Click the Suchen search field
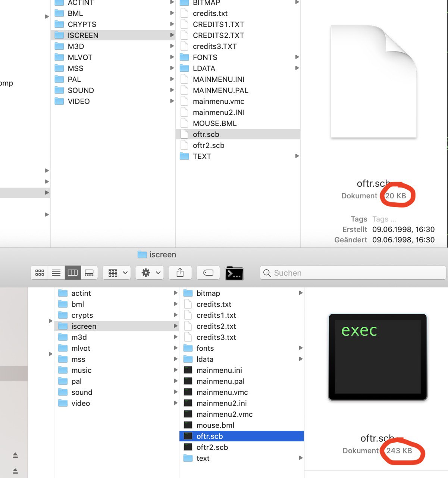The width and height of the screenshot is (448, 478). [353, 273]
